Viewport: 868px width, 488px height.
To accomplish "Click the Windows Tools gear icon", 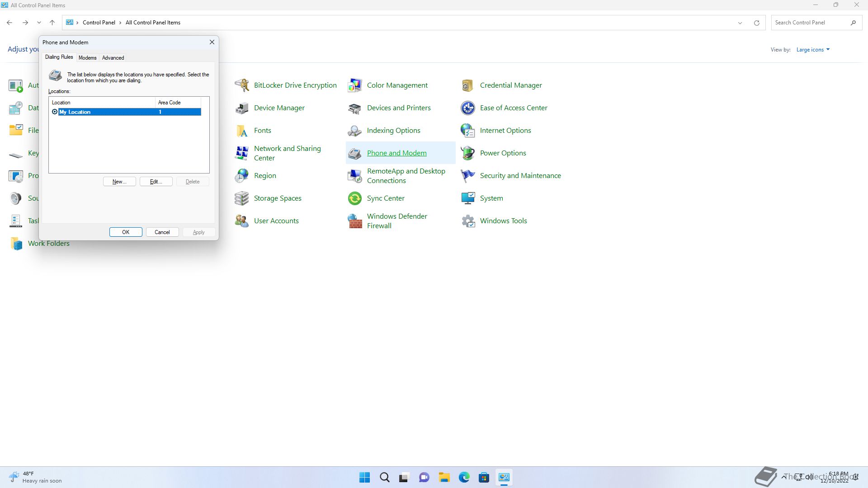I will tap(468, 221).
